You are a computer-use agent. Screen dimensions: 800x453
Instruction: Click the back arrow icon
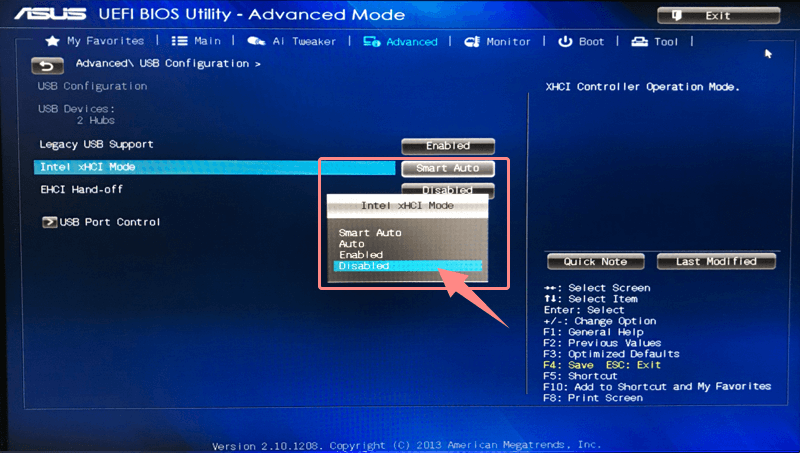point(46,65)
